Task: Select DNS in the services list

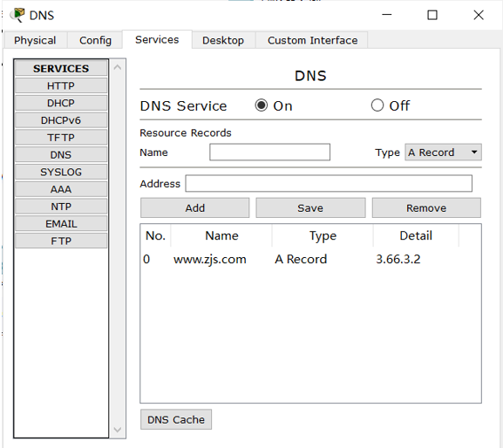Action: pos(61,155)
